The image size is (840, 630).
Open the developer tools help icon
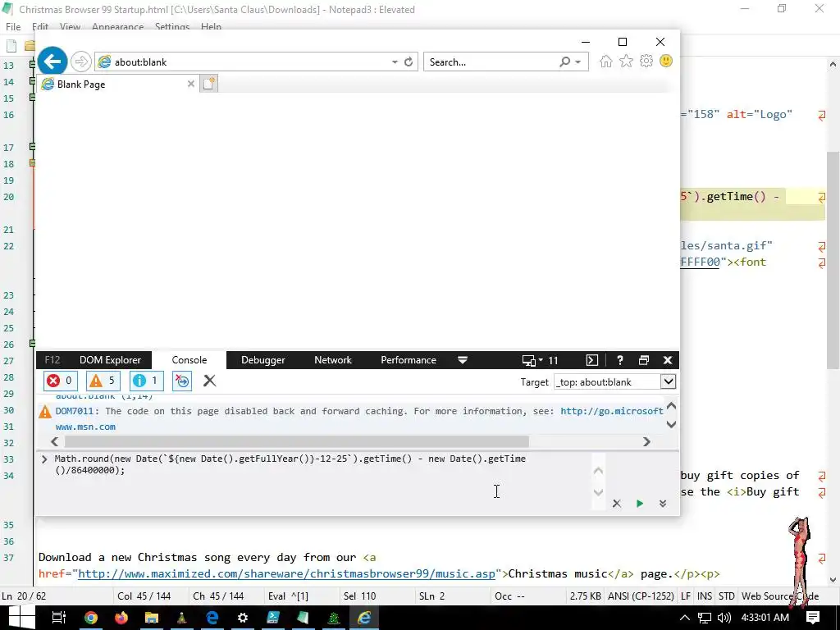[620, 360]
